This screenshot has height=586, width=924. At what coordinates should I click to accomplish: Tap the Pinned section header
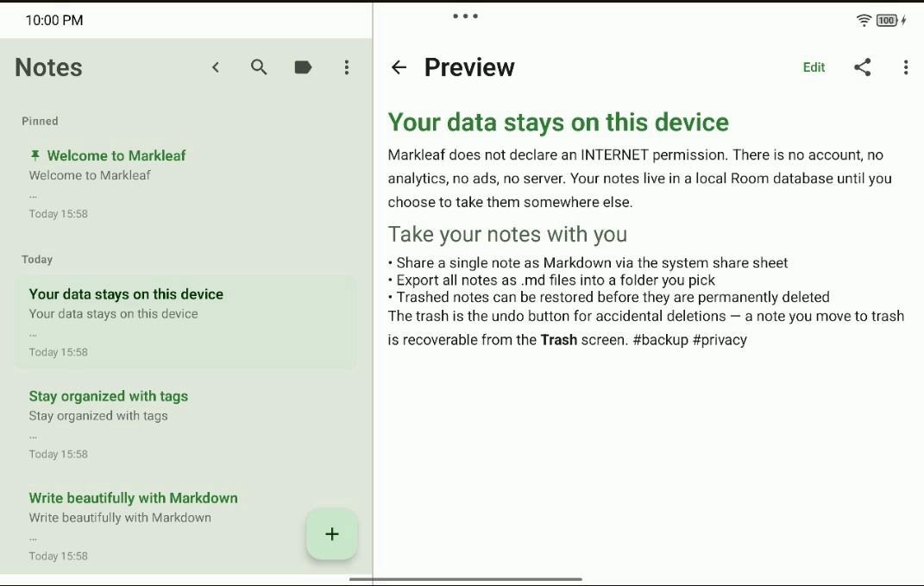pos(40,121)
